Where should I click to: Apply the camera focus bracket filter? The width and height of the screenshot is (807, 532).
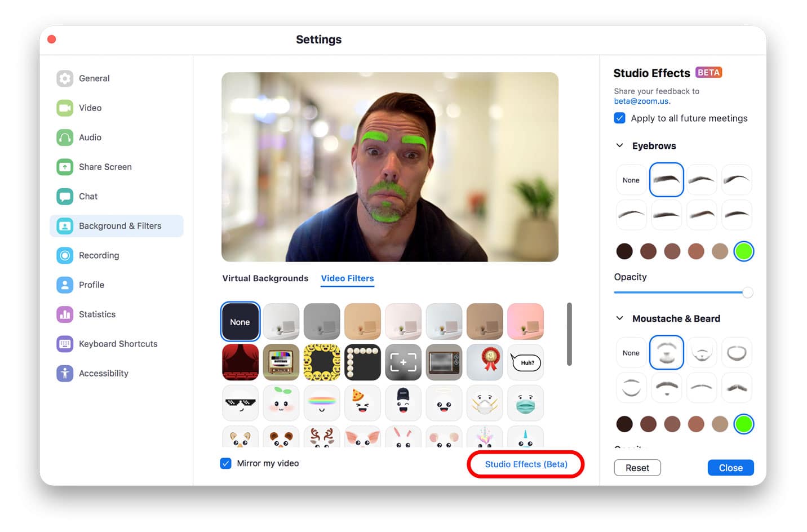(x=403, y=362)
